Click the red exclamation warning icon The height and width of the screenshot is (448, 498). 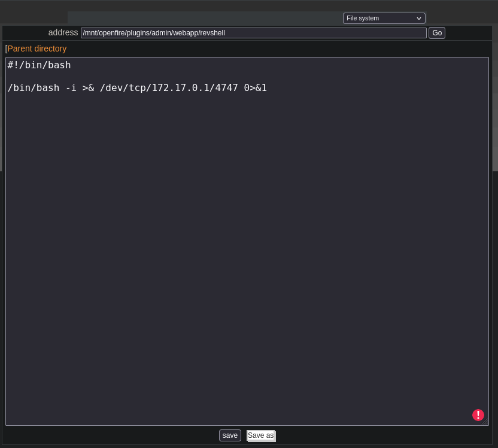[478, 415]
